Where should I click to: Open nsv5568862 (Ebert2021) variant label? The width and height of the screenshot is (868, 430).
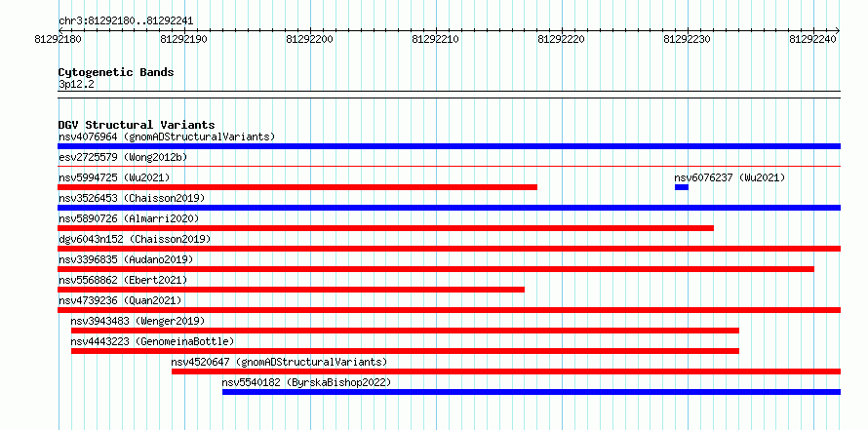click(x=123, y=280)
